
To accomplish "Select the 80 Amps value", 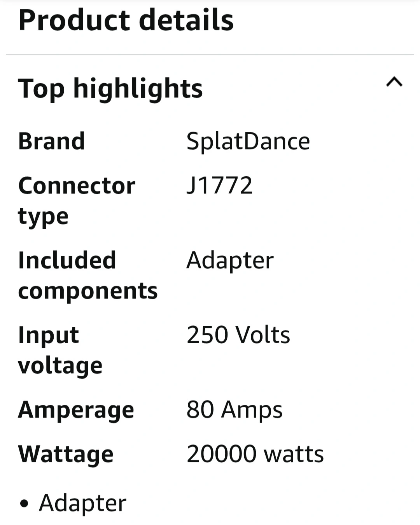I will click(x=234, y=410).
